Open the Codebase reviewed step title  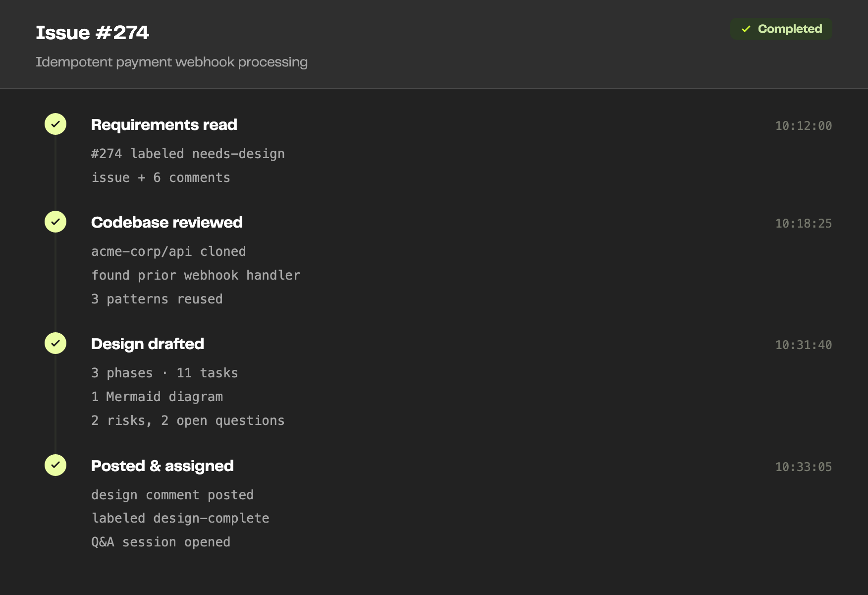167,222
